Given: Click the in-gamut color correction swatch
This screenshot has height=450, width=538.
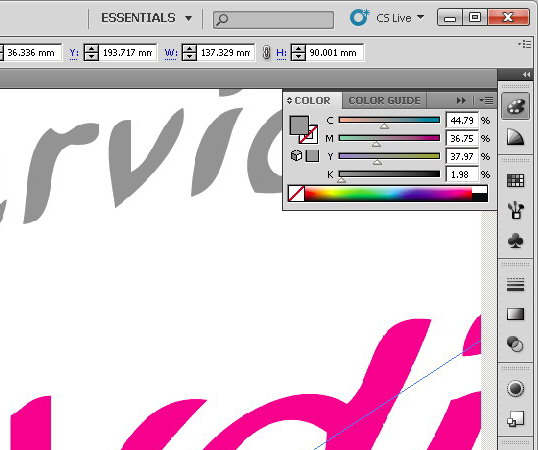Looking at the screenshot, I should tap(312, 156).
